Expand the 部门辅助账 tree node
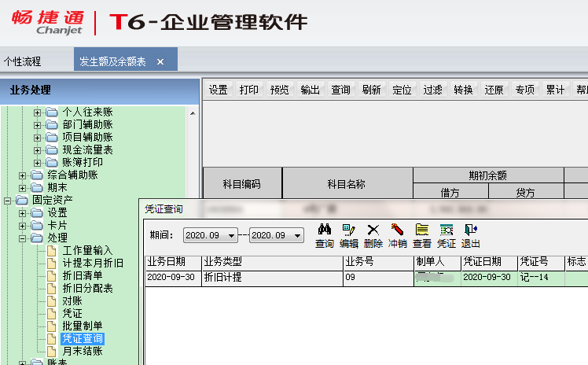The width and height of the screenshot is (588, 365). point(37,125)
